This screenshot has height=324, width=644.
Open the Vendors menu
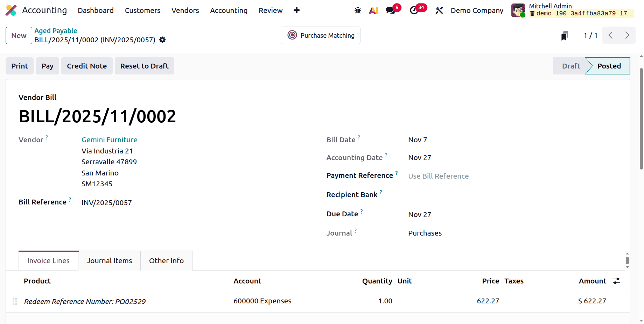coord(185,10)
